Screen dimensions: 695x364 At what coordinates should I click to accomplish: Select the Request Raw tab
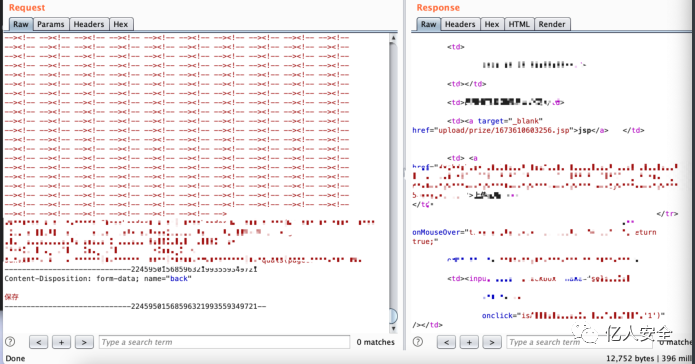pos(20,24)
